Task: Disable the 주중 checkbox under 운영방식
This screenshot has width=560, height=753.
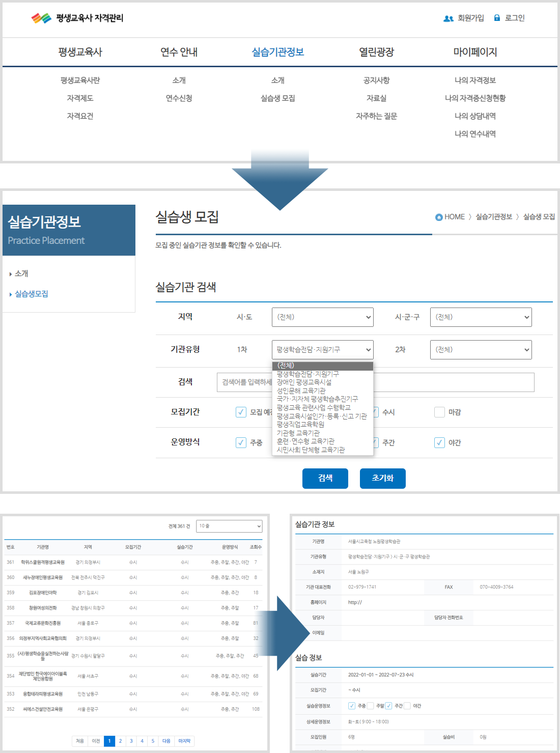Action: (240, 442)
